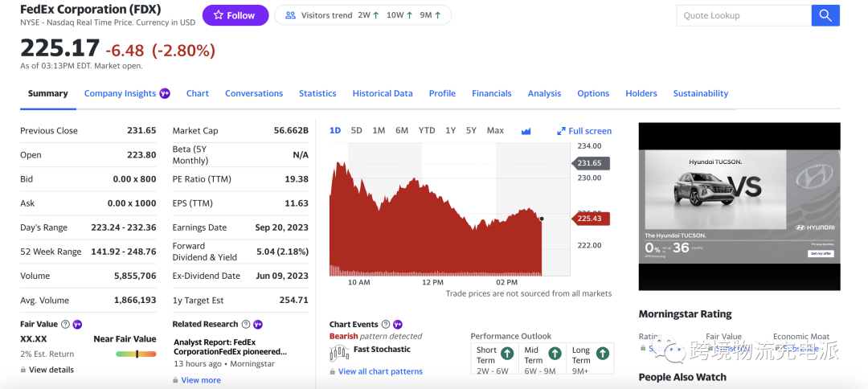
Task: Go to the Financials tab
Action: click(492, 93)
